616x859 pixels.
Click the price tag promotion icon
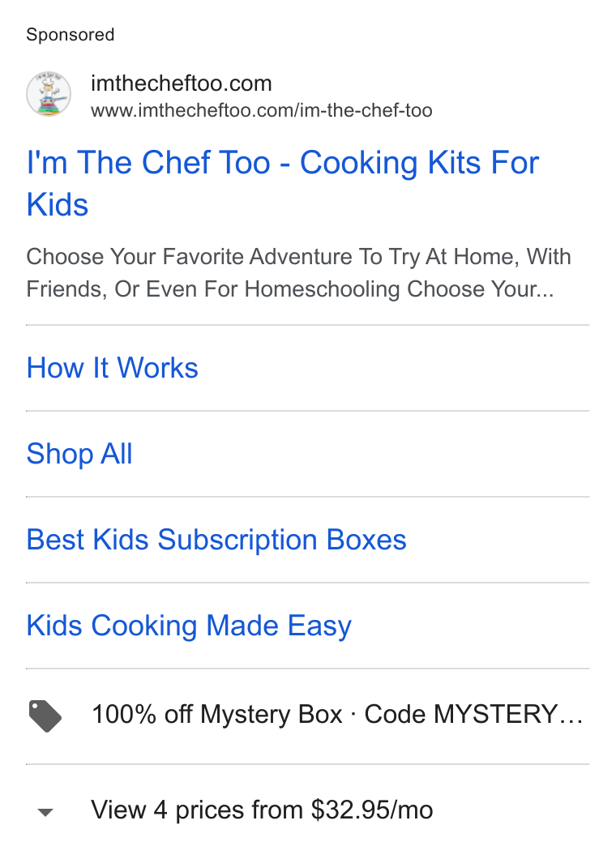coord(45,716)
